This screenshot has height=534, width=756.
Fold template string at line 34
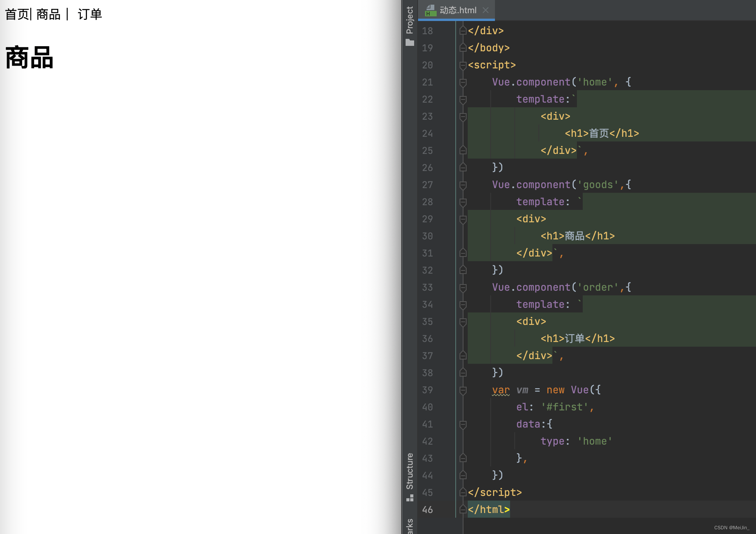click(x=463, y=305)
